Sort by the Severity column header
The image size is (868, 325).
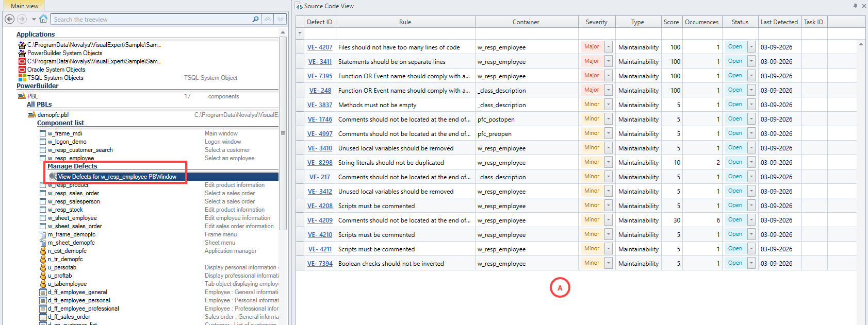click(x=597, y=22)
